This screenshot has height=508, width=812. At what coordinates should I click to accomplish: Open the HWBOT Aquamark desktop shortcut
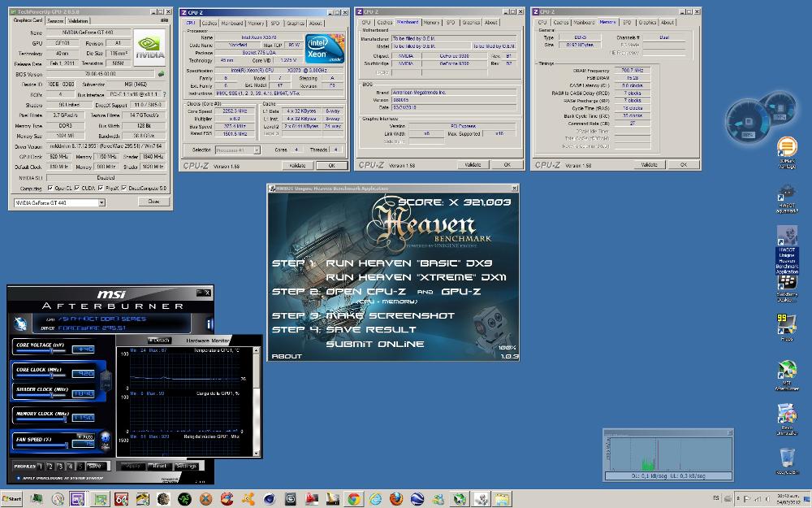click(x=787, y=199)
